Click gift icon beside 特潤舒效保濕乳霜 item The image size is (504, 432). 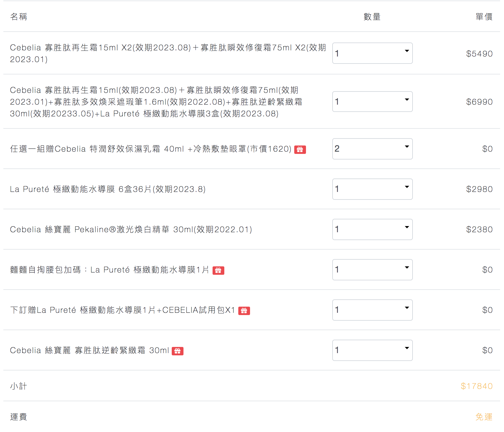[300, 150]
